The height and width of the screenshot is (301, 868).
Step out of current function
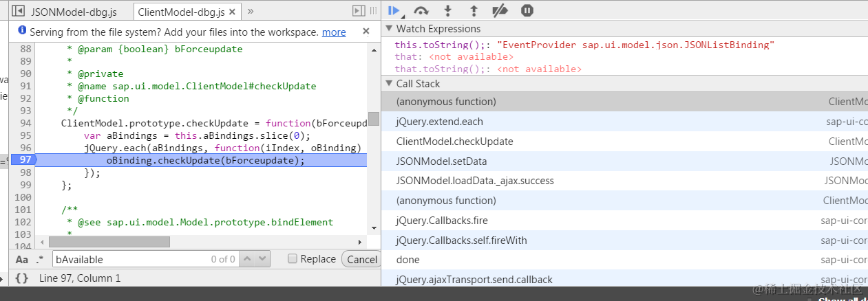click(x=474, y=10)
